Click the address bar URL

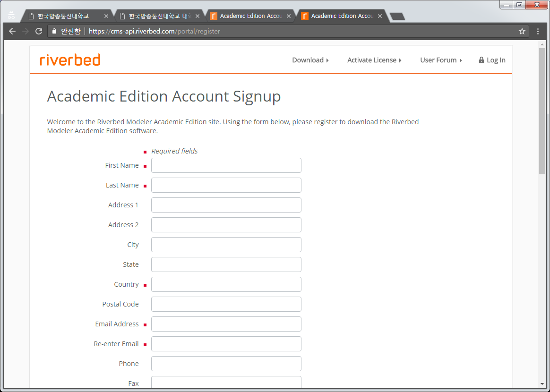point(155,31)
